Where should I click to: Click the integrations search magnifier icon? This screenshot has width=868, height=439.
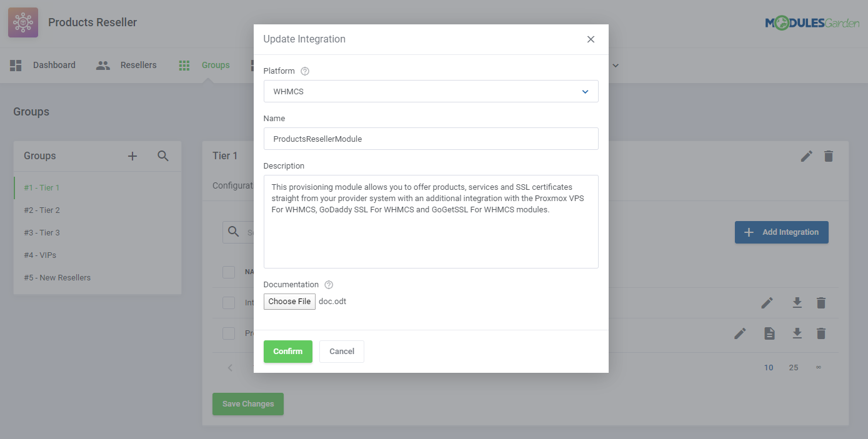[x=234, y=232]
